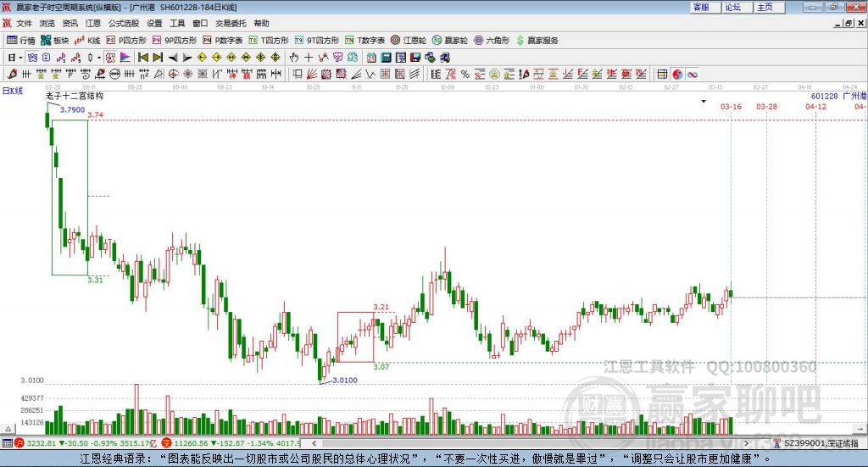This screenshot has height=467, width=868.
Task: Click the 3.7900 high price label
Action: [x=73, y=109]
